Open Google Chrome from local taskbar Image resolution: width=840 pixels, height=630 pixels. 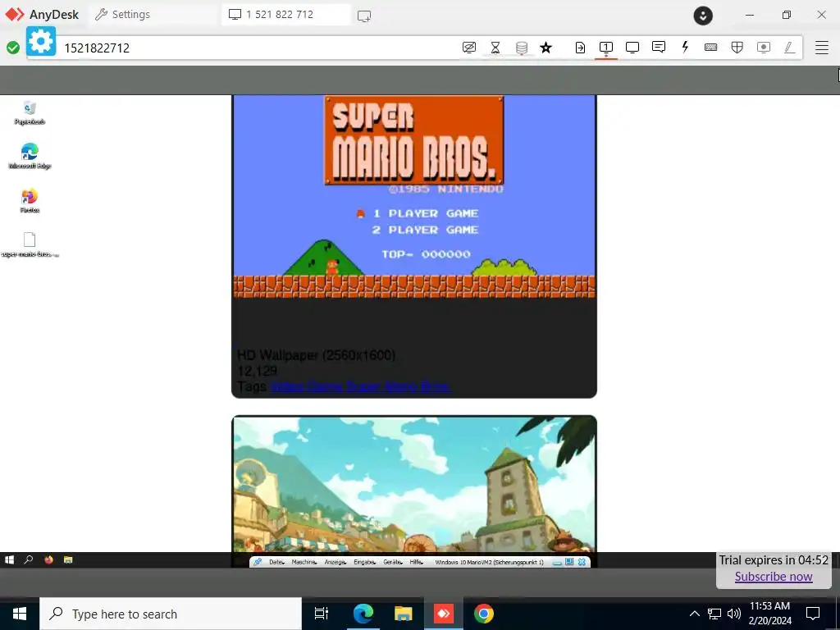pyautogui.click(x=484, y=614)
